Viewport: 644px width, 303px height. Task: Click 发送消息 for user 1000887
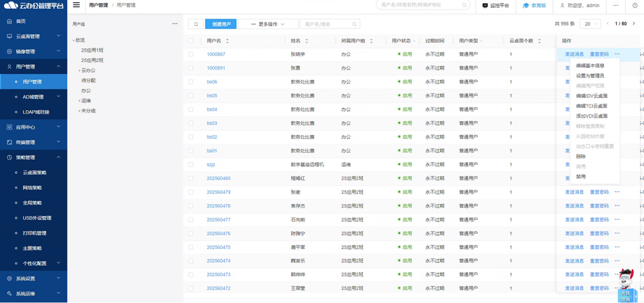coord(574,54)
